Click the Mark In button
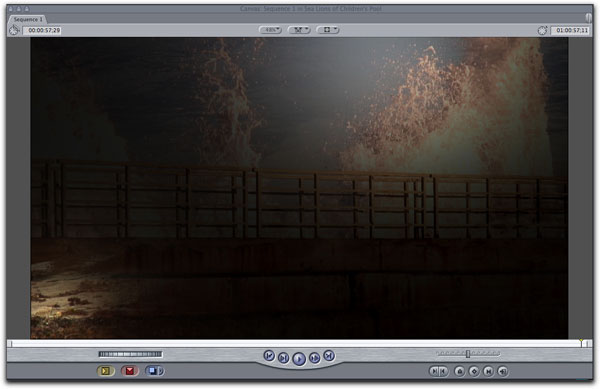Screen dimensions: 600x389 point(434,371)
